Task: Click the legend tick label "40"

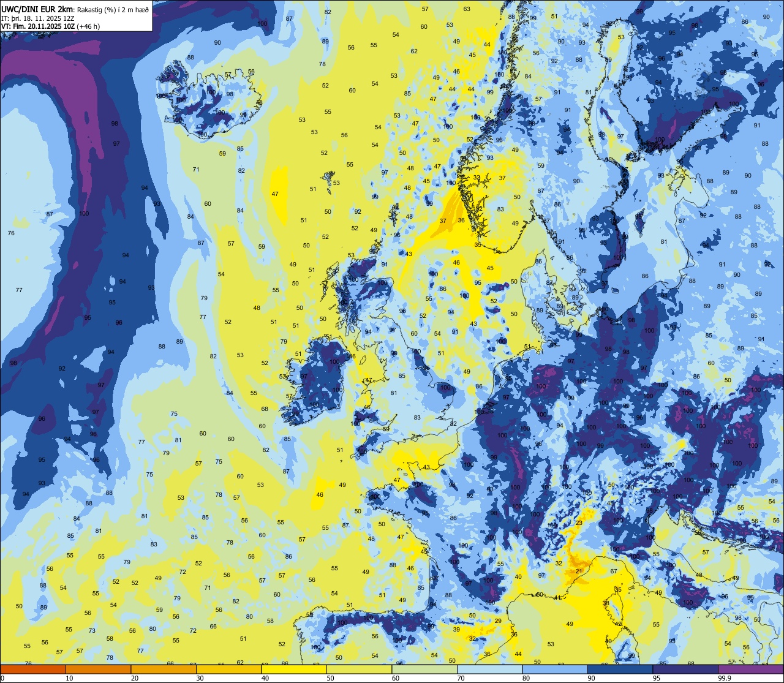Action: [265, 678]
